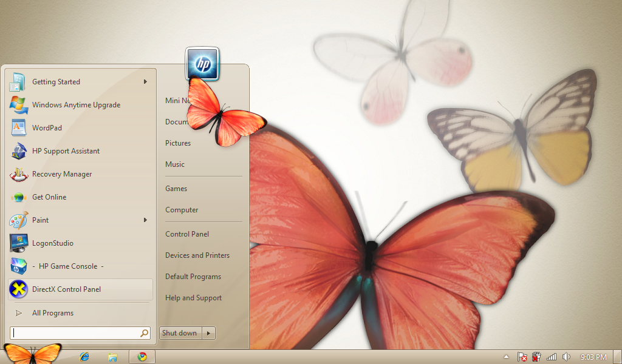Viewport: 622px width, 364px height.
Task: Open Internet Explorer from taskbar
Action: [84, 357]
